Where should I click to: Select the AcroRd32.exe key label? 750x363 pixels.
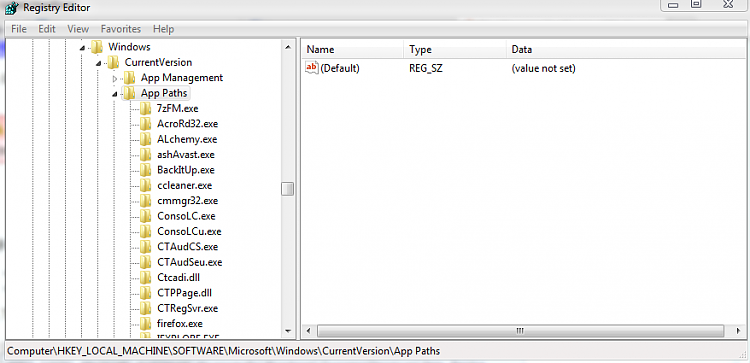(188, 124)
